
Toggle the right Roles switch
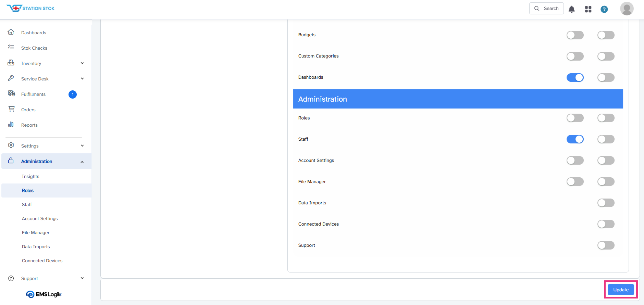[606, 118]
